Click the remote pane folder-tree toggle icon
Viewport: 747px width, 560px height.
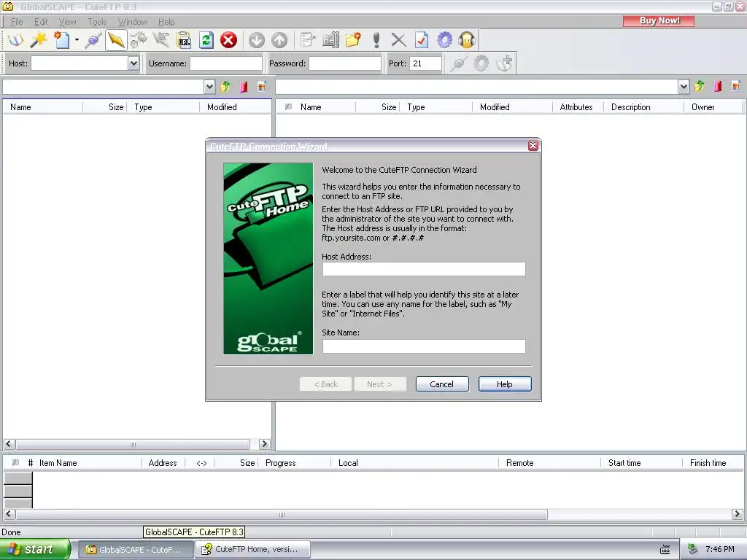735,87
